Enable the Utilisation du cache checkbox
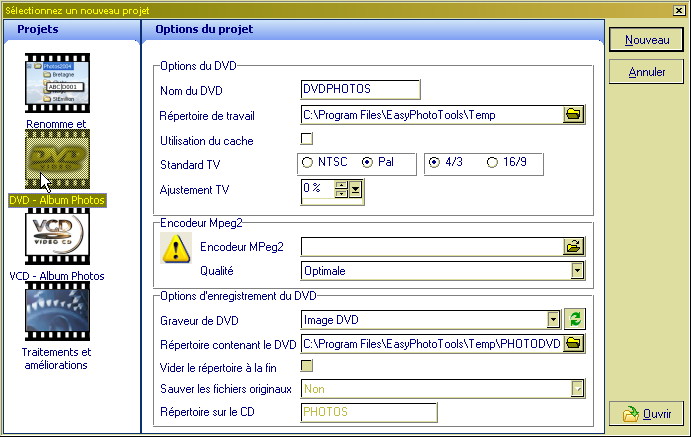 tap(308, 139)
